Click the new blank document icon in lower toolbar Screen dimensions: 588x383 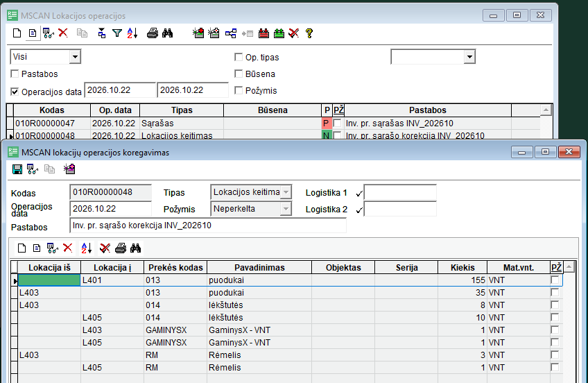(21, 248)
